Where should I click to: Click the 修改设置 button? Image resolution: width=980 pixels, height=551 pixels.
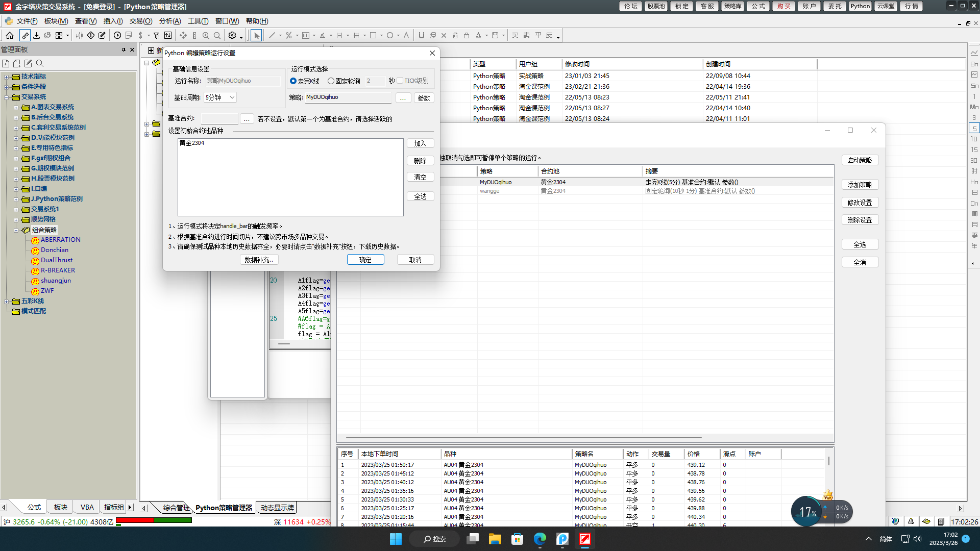(860, 203)
